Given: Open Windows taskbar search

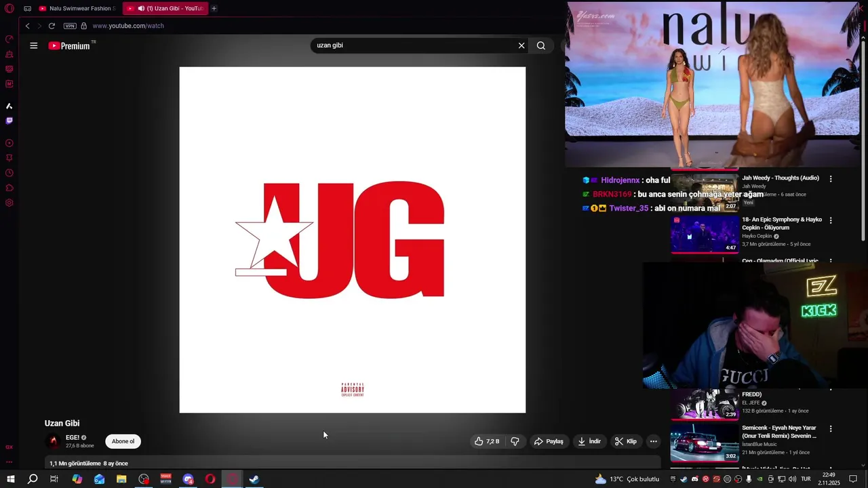Looking at the screenshot, I should point(33,479).
